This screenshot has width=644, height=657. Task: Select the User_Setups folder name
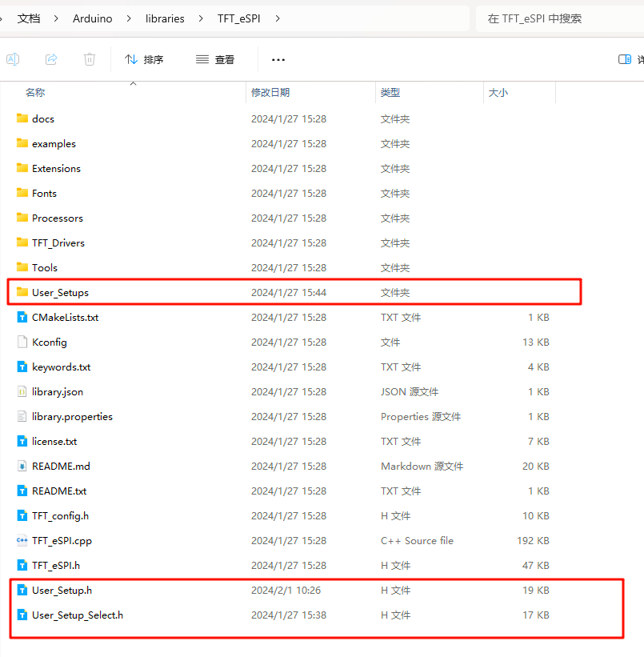[60, 292]
